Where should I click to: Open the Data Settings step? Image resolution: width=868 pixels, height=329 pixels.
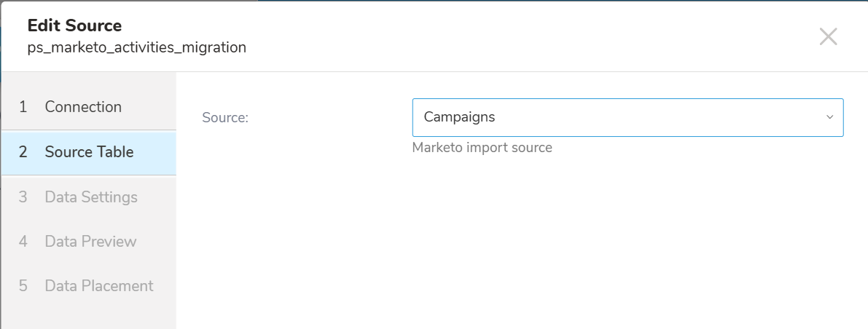(91, 197)
